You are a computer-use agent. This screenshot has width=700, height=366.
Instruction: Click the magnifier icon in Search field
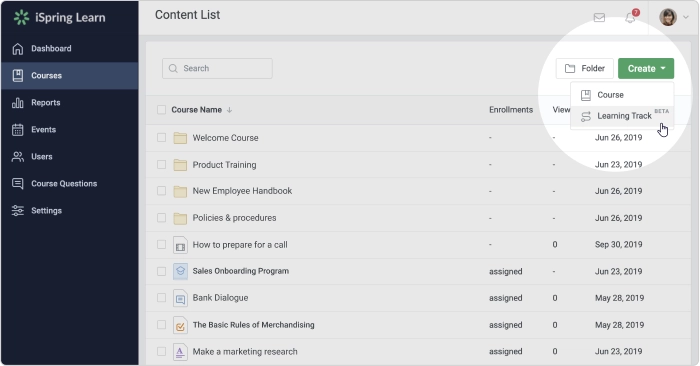(173, 68)
